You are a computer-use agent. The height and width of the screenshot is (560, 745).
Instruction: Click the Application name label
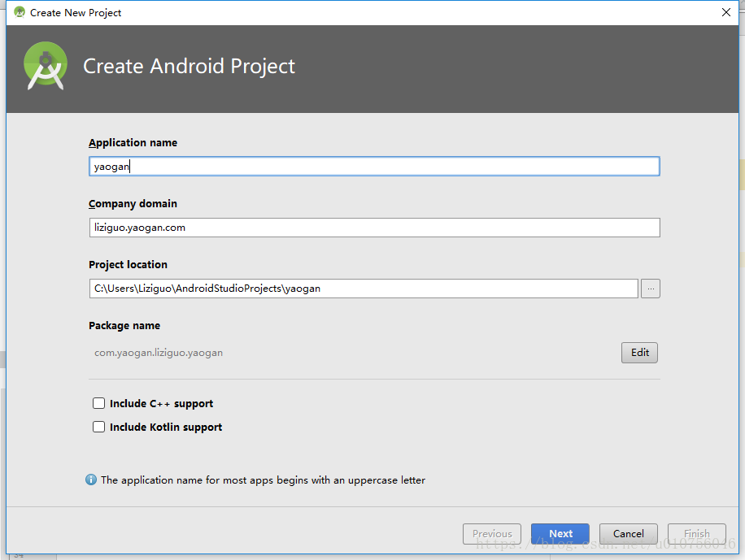tap(133, 142)
